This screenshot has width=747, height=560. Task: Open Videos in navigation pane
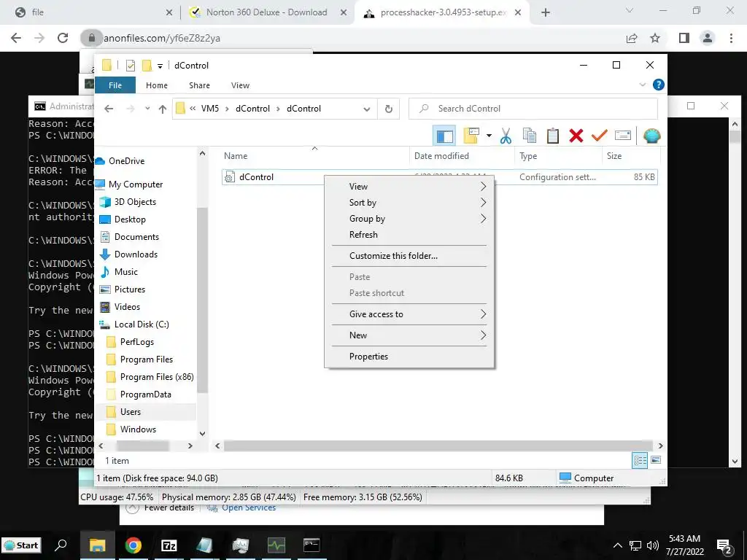coord(127,307)
